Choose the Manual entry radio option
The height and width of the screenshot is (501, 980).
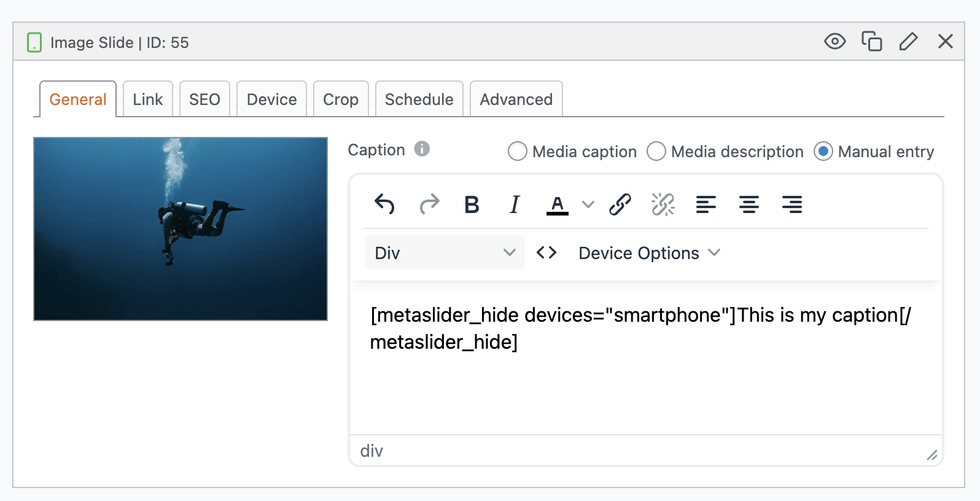pyautogui.click(x=823, y=151)
